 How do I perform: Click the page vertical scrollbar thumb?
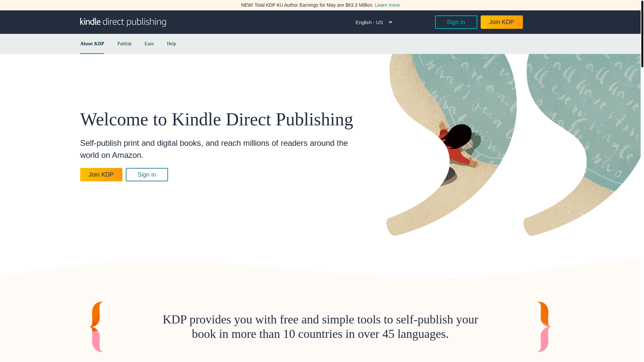pos(642,34)
